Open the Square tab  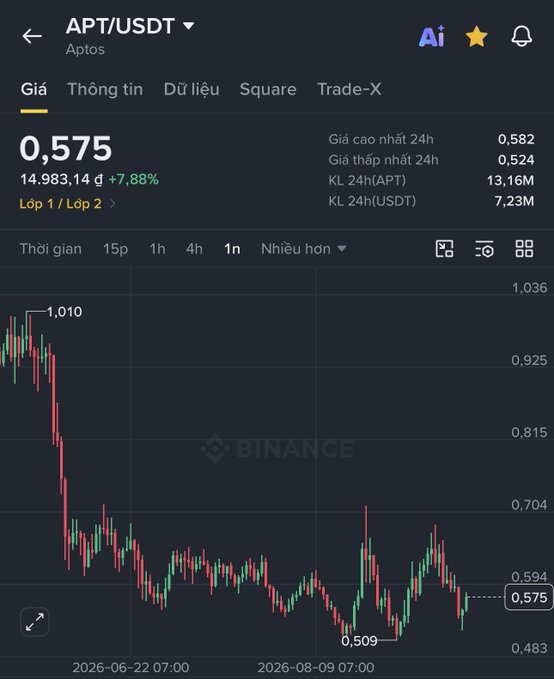point(268,89)
